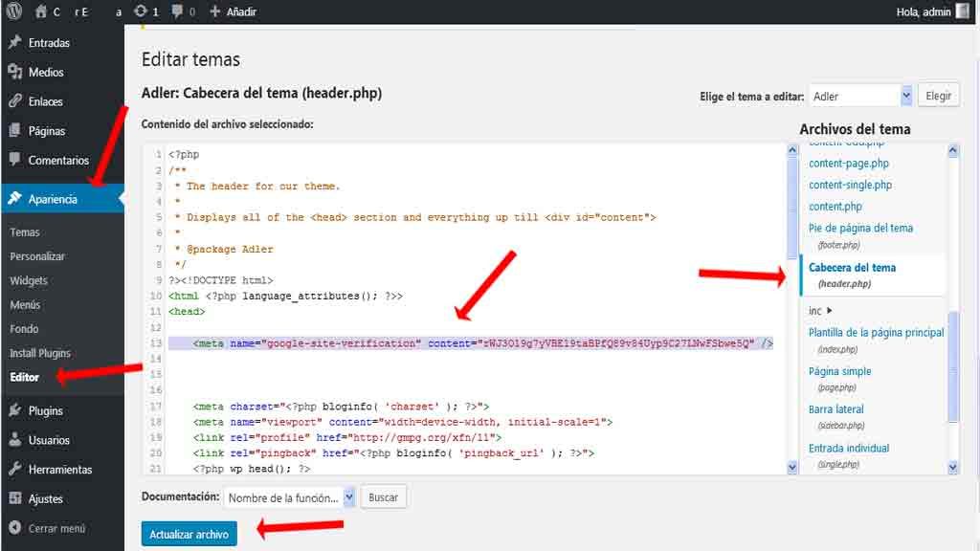Click the Buscar button

pyautogui.click(x=383, y=497)
